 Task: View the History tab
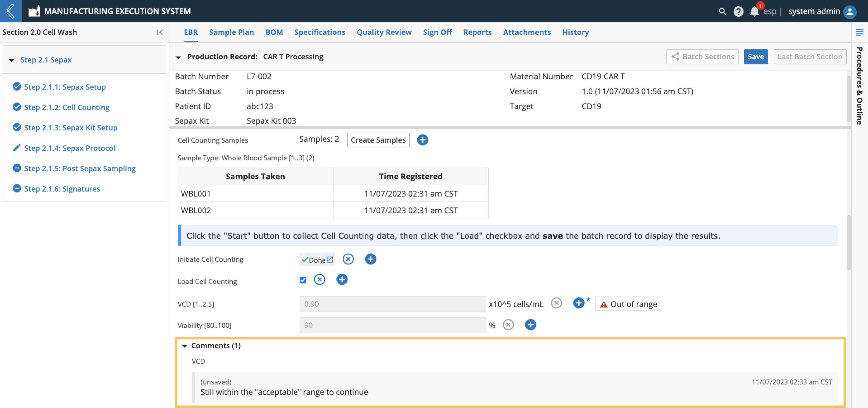(x=575, y=32)
